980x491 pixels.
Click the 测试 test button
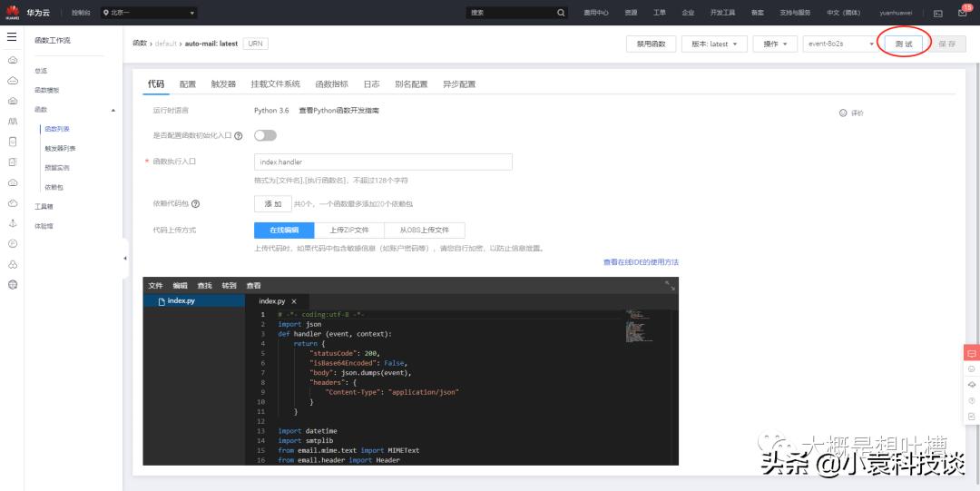click(x=904, y=44)
